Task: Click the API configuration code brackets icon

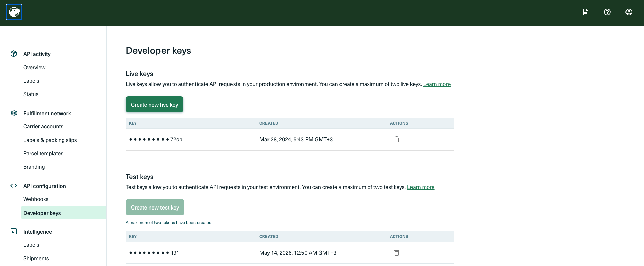Action: (x=14, y=186)
